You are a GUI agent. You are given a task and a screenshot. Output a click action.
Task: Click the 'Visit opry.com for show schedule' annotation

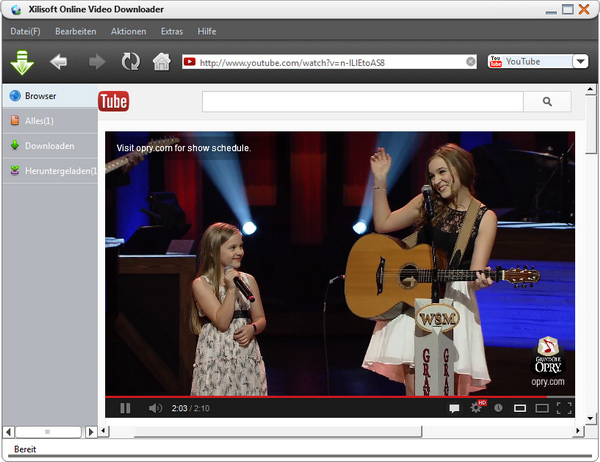click(x=184, y=148)
